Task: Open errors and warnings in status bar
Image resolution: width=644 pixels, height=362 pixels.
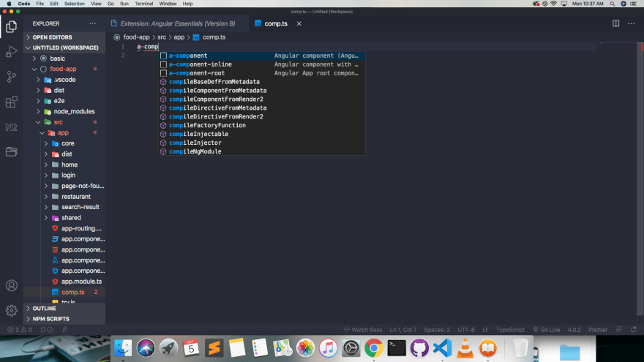Action: [x=20, y=330]
